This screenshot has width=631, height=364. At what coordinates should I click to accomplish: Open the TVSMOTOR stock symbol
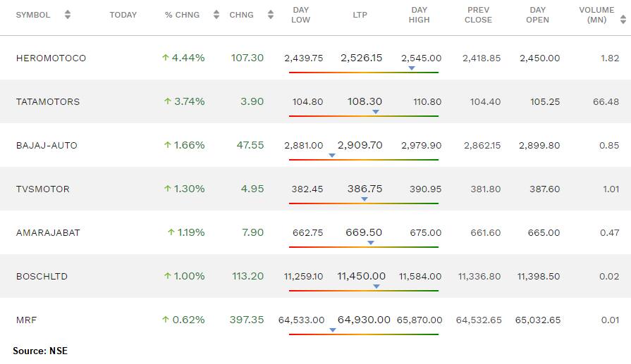[x=43, y=189]
